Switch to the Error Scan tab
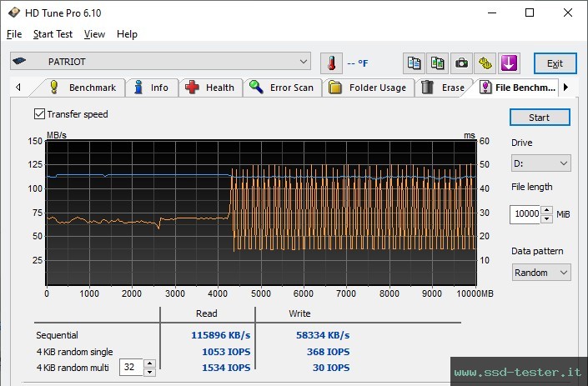588x386 pixels. tap(282, 88)
